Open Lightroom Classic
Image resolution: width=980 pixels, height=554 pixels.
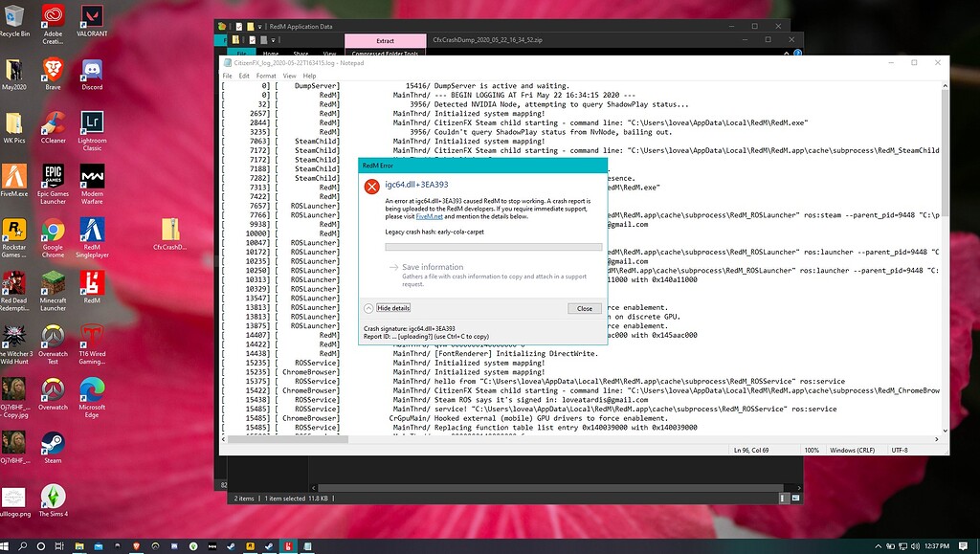coord(91,120)
